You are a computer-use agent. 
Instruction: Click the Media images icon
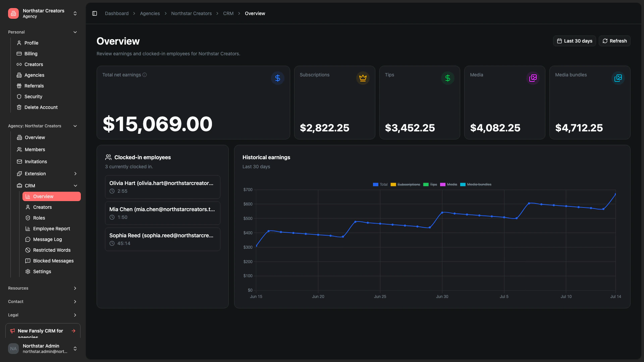533,78
